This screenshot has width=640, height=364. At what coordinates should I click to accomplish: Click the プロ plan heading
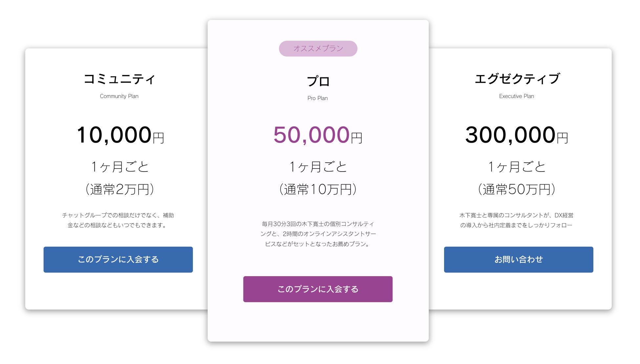pyautogui.click(x=318, y=81)
